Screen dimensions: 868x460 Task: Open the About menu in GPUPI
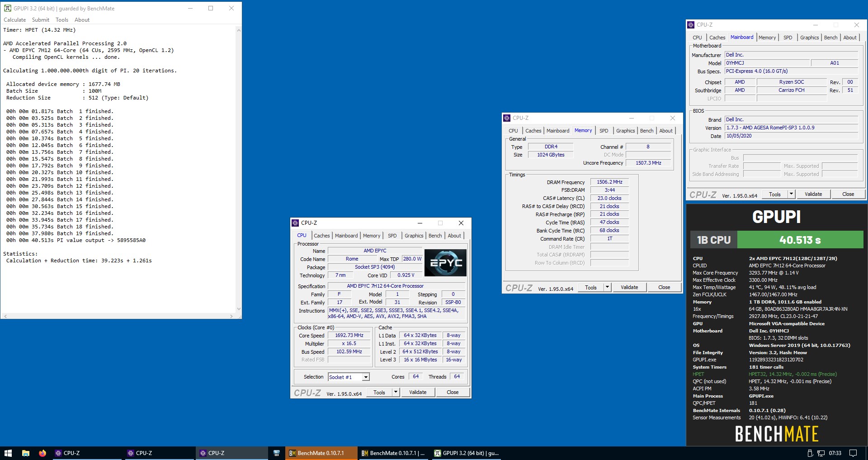(x=82, y=20)
